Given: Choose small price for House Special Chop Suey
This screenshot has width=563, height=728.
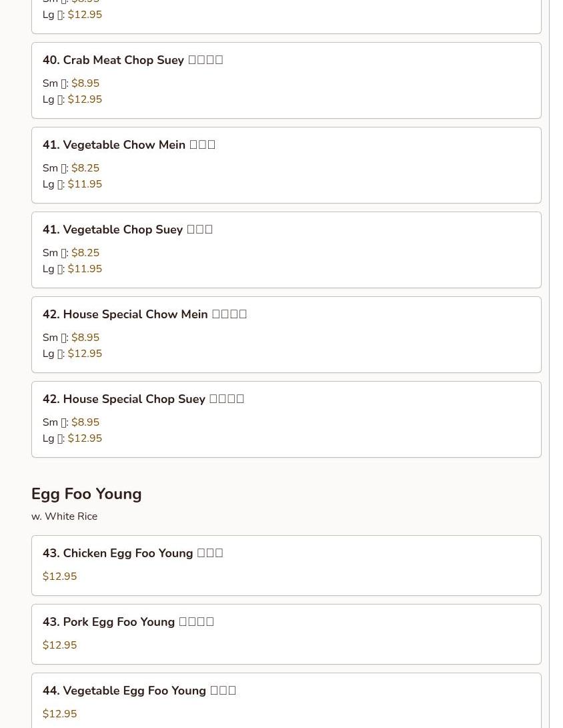Looking at the screenshot, I should pos(85,422).
